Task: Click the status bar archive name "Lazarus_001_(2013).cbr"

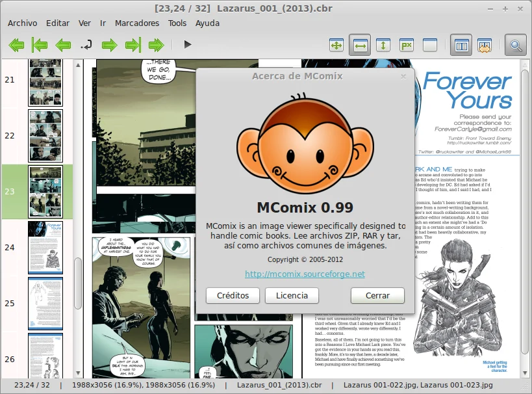Action: pyautogui.click(x=279, y=385)
